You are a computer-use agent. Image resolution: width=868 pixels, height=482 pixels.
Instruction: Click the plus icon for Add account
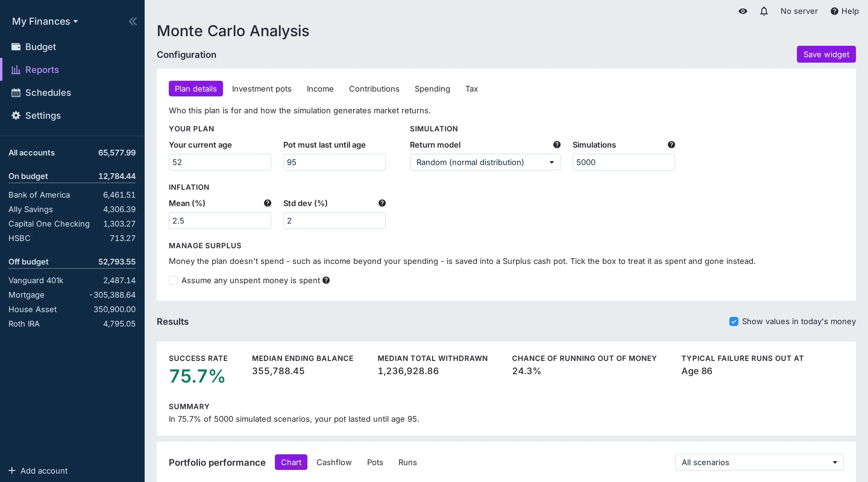[x=12, y=471]
